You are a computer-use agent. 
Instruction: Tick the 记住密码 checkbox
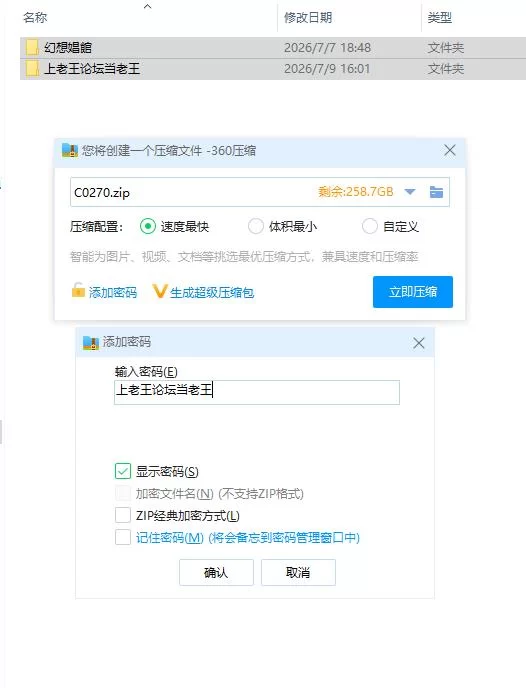point(123,537)
